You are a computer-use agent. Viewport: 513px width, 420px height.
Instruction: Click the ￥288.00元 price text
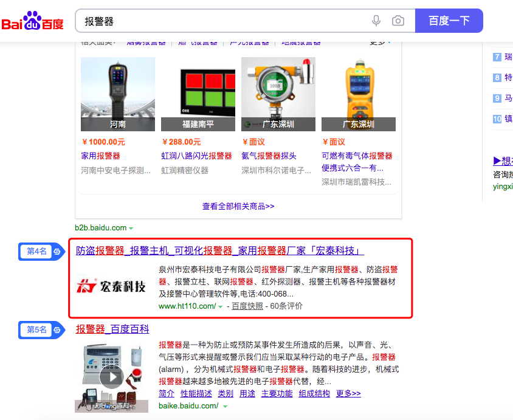pyautogui.click(x=182, y=142)
